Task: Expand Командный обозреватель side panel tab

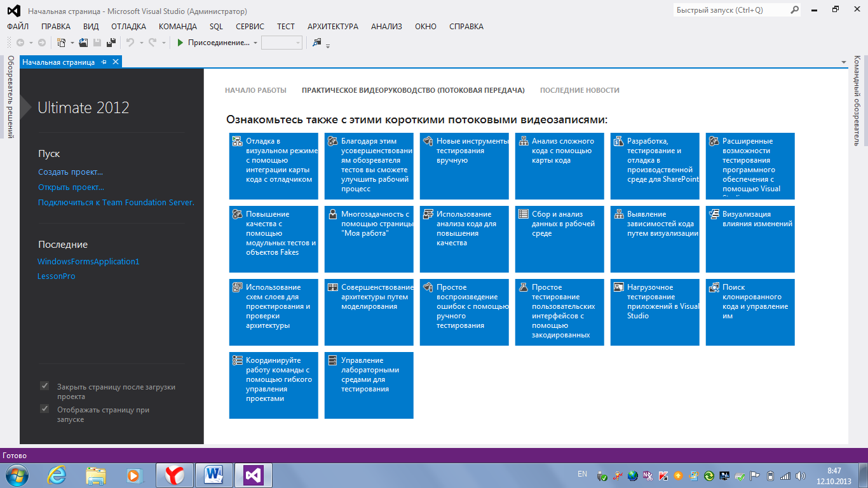Action: pyautogui.click(x=857, y=100)
